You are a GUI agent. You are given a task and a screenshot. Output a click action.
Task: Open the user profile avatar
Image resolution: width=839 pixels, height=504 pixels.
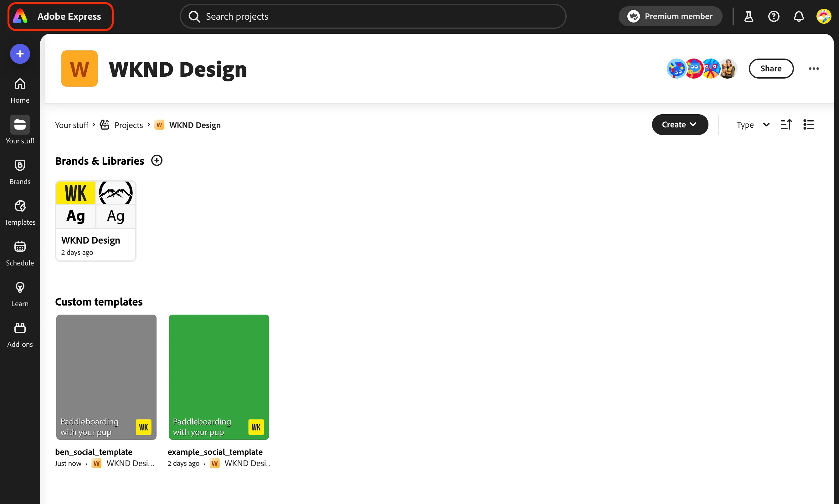coord(824,16)
